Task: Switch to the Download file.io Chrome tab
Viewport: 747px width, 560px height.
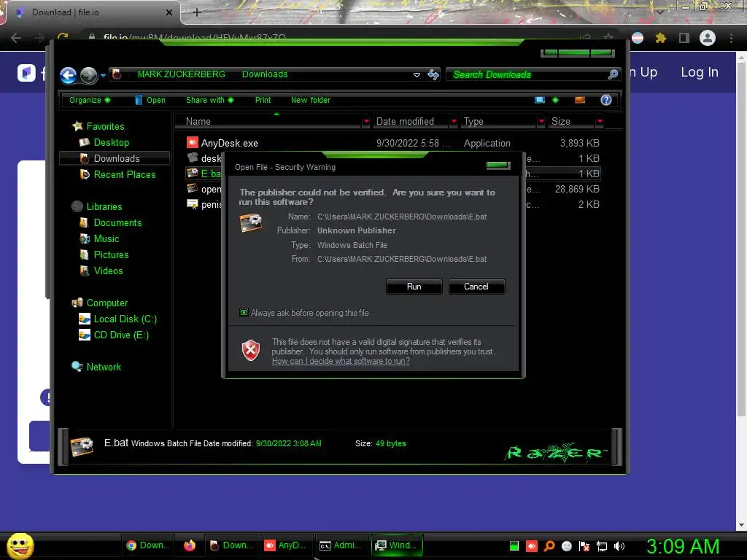Action: point(93,12)
